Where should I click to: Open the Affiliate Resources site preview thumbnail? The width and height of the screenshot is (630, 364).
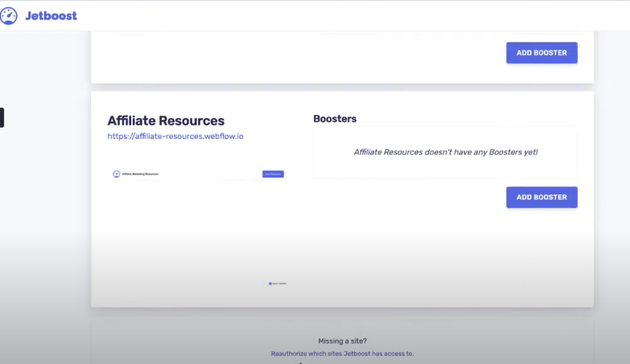pyautogui.click(x=198, y=229)
